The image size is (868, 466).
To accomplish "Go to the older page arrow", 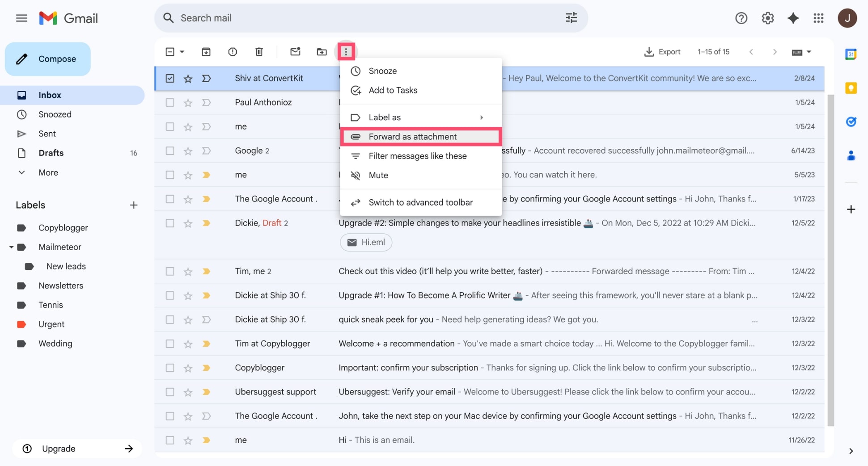I will [x=775, y=52].
